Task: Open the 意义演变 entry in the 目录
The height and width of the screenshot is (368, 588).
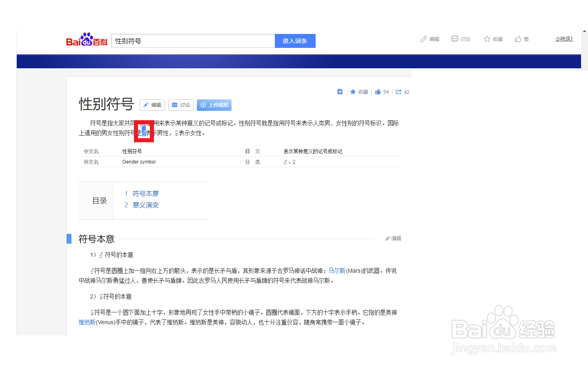Action: [x=145, y=205]
